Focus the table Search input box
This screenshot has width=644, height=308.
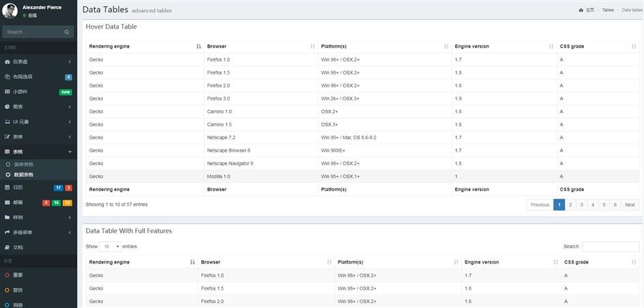coord(611,247)
